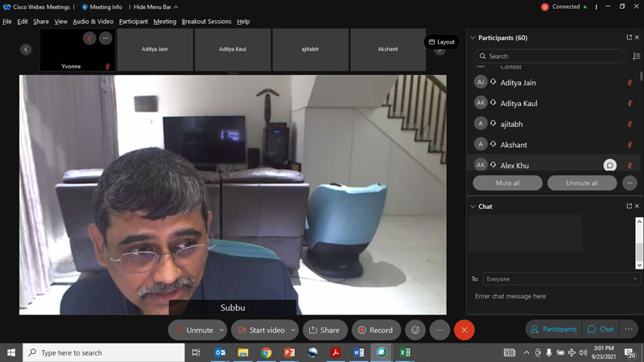Toggle mute for Aditya Jain
Screen dimensions: 644x362
point(630,83)
